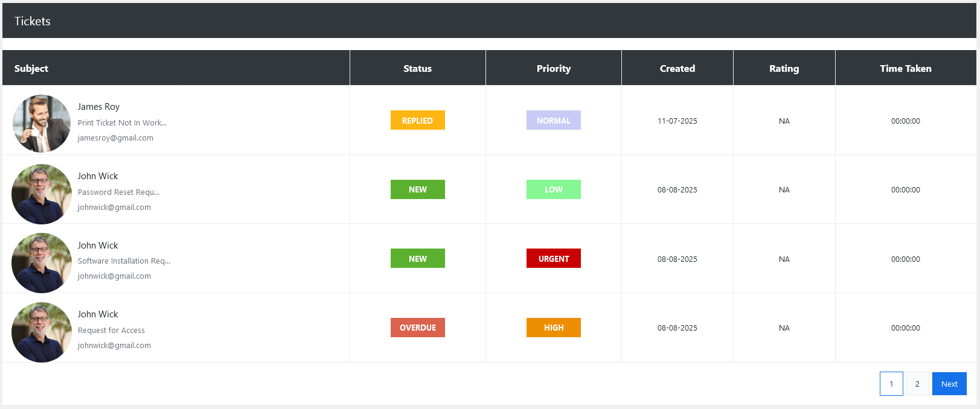Viewport: 980px width, 409px height.
Task: Select the NORMAL priority badge
Action: click(x=553, y=120)
